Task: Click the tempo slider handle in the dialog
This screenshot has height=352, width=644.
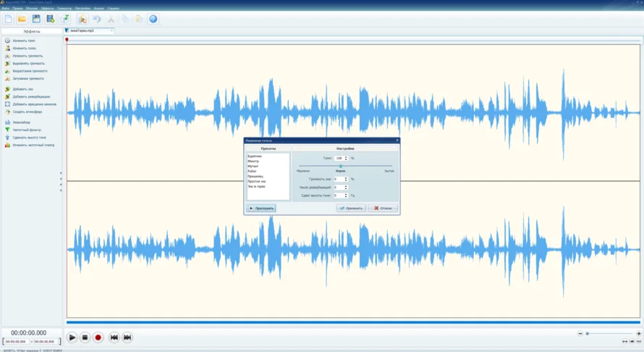Action: coord(340,166)
